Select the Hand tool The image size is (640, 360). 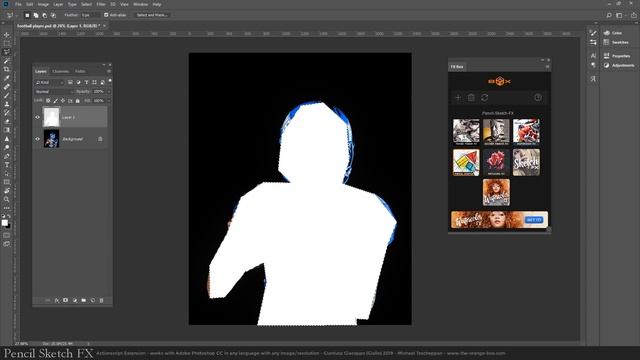(7, 191)
